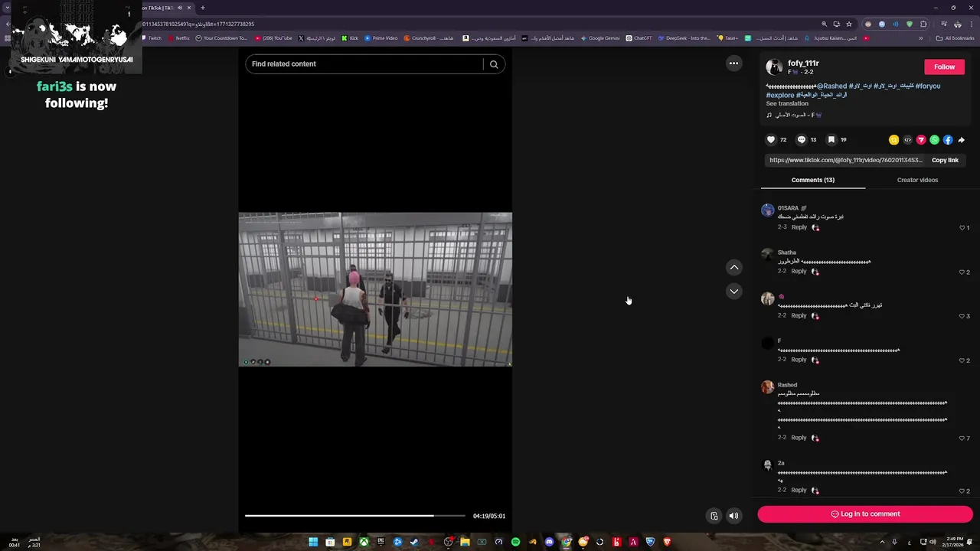Open Discord from the taskbar
Image resolution: width=980 pixels, height=551 pixels.
coord(549,542)
